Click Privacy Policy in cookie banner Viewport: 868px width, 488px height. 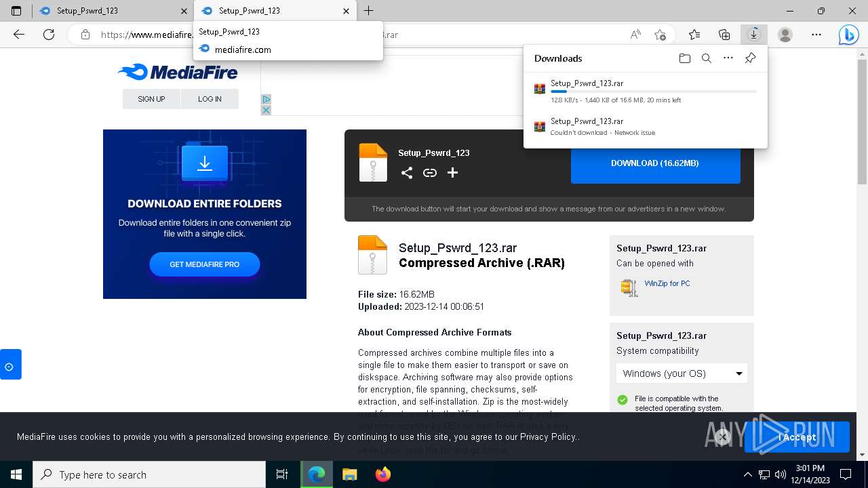(548, 437)
